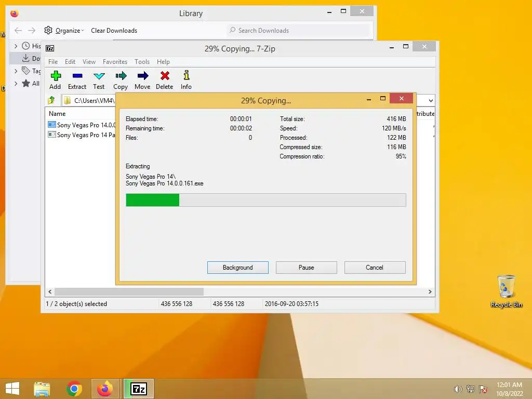Click the 2016-09-20 03:57:15 status entry
Screen dimensions: 532x399
(291, 303)
